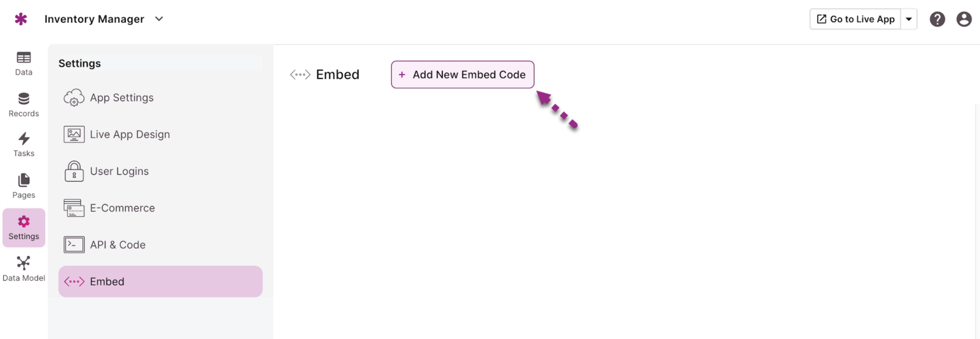Click the help question mark icon
This screenshot has width=980, height=339.
click(938, 20)
